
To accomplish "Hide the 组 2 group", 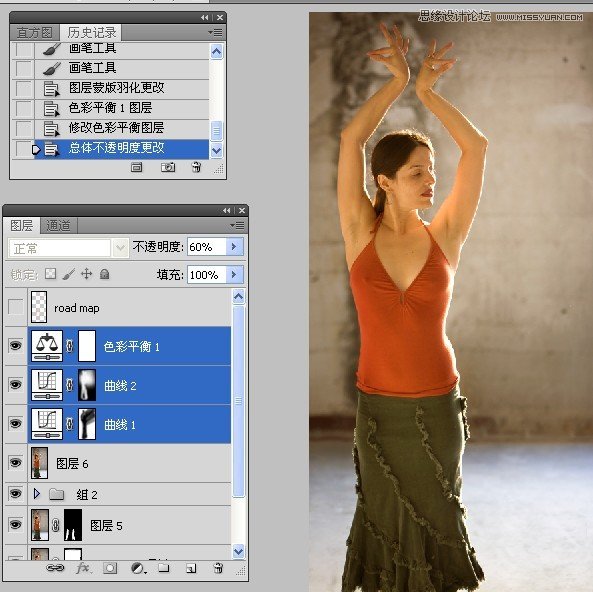I will pos(16,494).
